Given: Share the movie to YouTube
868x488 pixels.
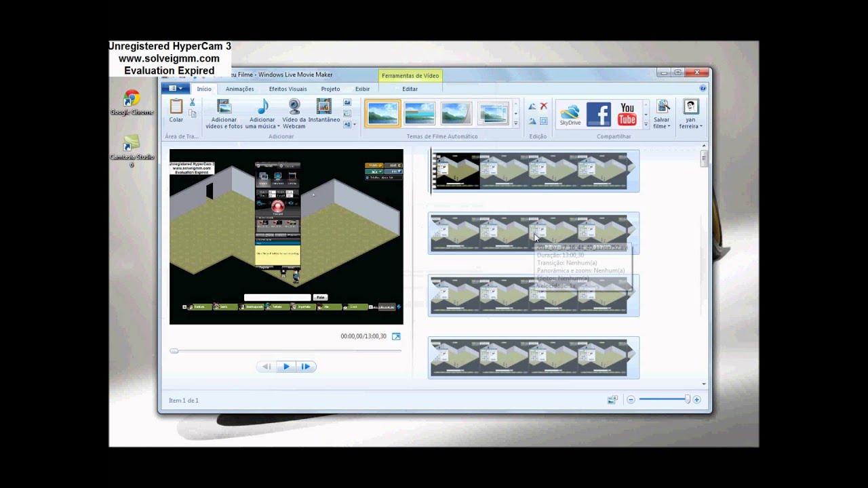Looking at the screenshot, I should pos(627,115).
